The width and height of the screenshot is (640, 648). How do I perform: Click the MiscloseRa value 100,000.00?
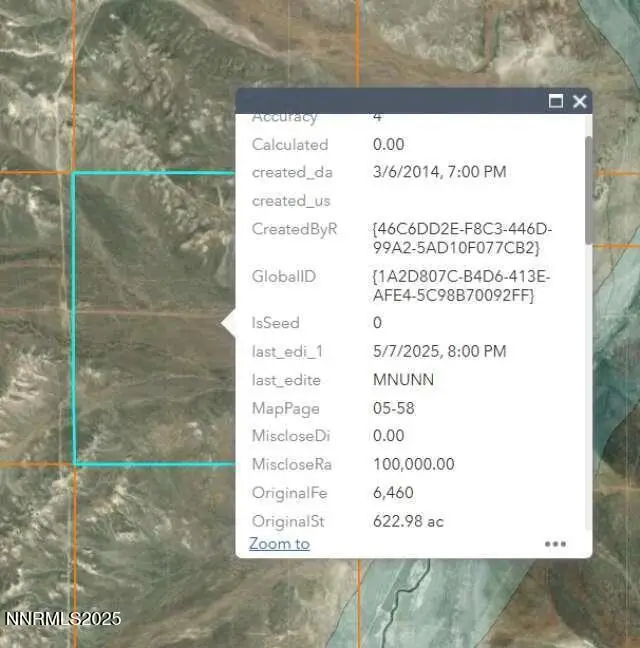414,464
